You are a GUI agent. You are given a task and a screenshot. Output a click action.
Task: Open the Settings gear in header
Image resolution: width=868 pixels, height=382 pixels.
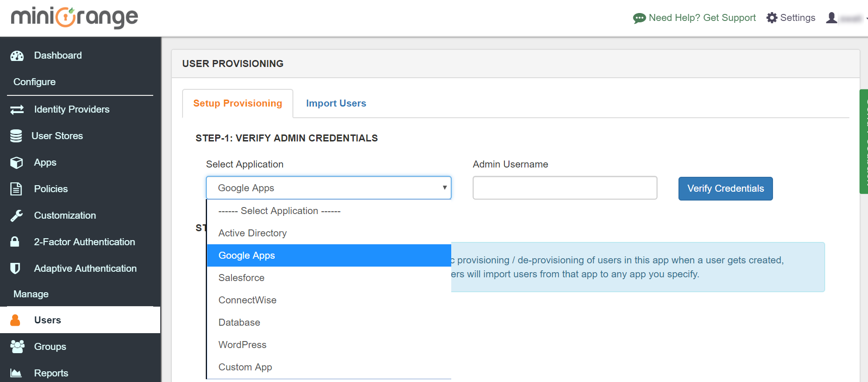point(772,18)
